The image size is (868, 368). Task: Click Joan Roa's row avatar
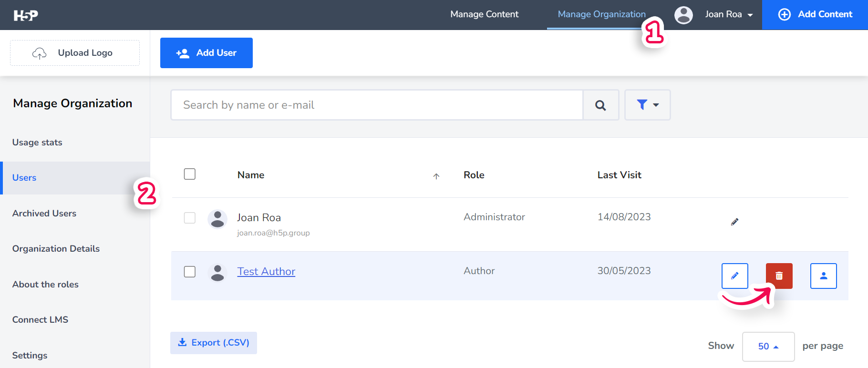click(217, 219)
